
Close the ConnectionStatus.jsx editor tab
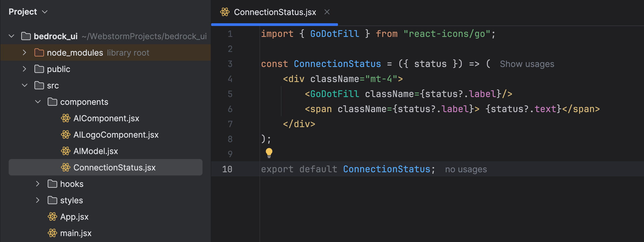(327, 12)
